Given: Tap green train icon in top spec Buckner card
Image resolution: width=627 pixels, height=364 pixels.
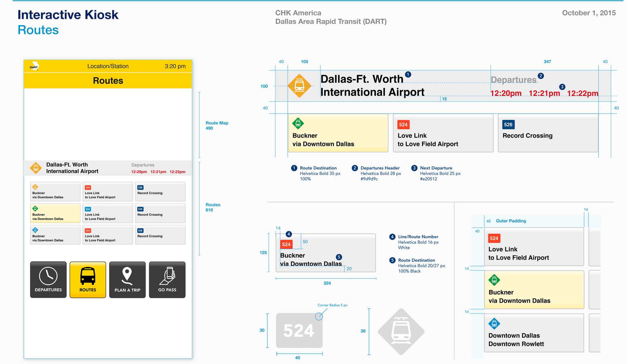Looking at the screenshot, I should click(298, 124).
